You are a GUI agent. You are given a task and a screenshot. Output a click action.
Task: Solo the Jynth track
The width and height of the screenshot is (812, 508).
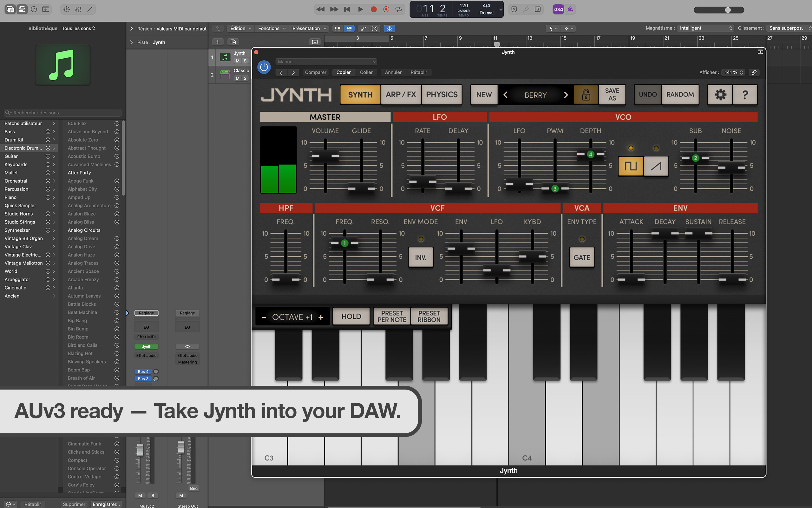245,61
